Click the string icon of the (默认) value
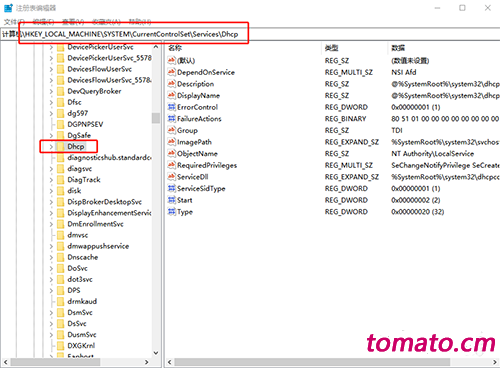The height and width of the screenshot is (368, 500). coord(171,60)
